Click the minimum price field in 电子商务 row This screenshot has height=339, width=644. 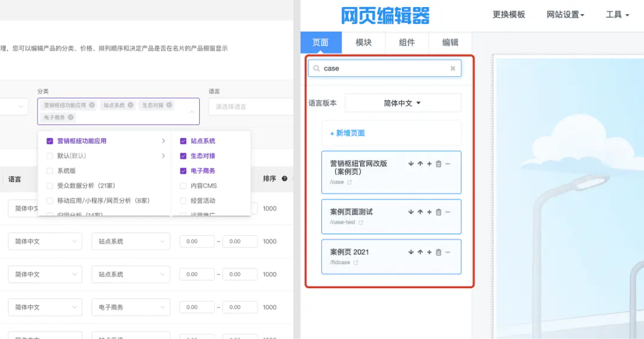coord(197,307)
